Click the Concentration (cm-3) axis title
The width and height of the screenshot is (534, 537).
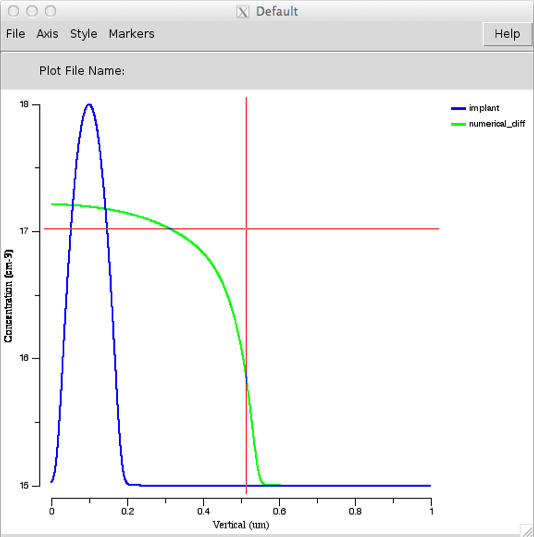(8, 296)
